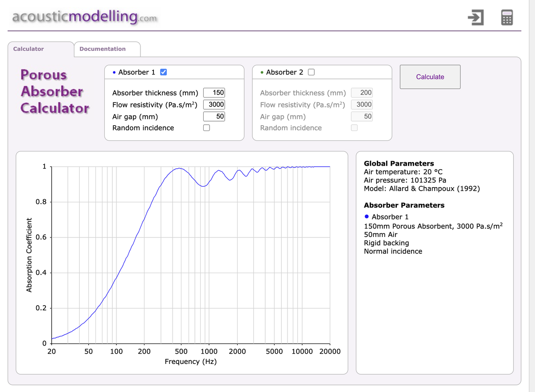535x392 pixels.
Task: Enable the Absorber 2 checkbox
Action: click(311, 72)
